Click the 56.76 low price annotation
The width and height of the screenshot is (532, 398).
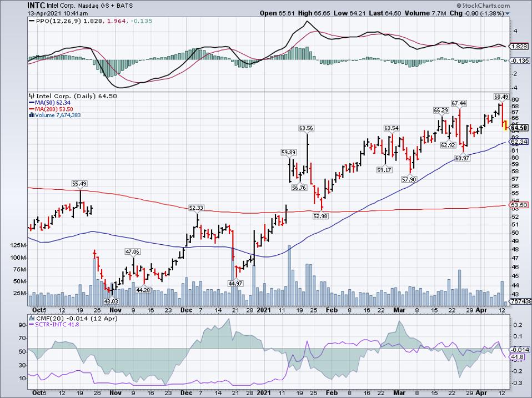(x=299, y=188)
